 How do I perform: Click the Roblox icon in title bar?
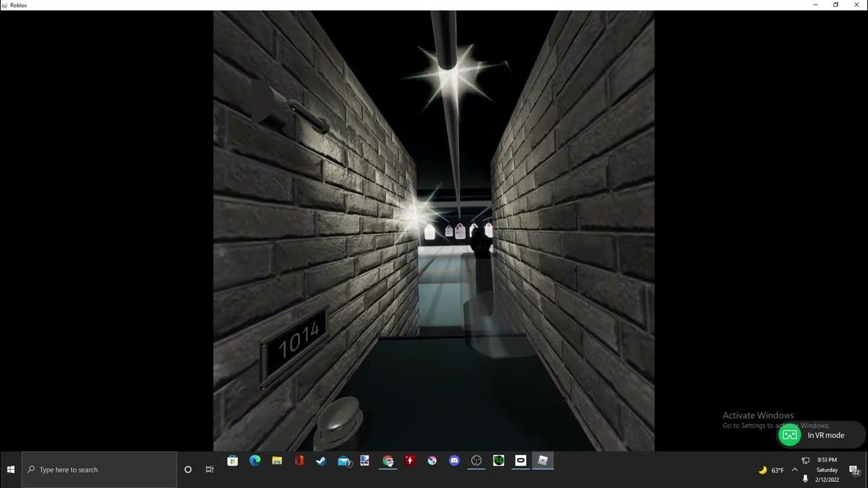pyautogui.click(x=5, y=5)
